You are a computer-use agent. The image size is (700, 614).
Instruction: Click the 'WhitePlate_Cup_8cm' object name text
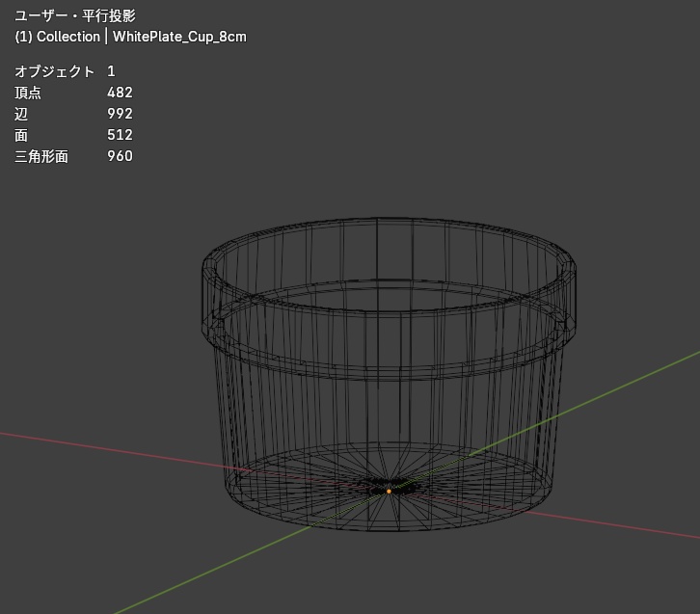pyautogui.click(x=179, y=37)
